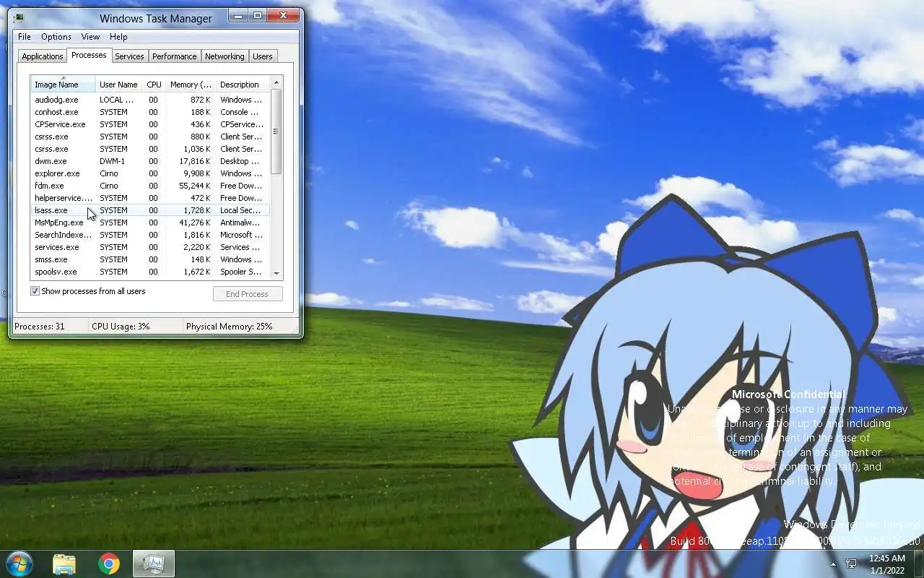924x578 pixels.
Task: Show hidden system tray icons
Action: [833, 564]
